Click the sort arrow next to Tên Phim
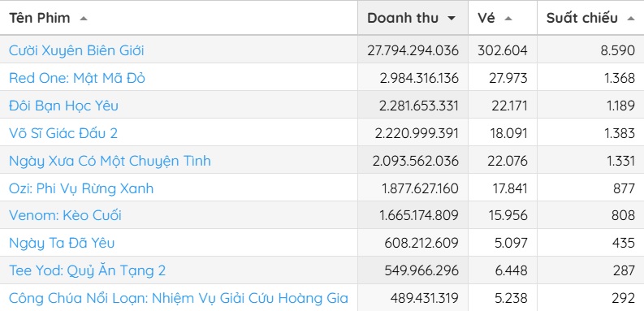The image size is (644, 311). [x=84, y=19]
